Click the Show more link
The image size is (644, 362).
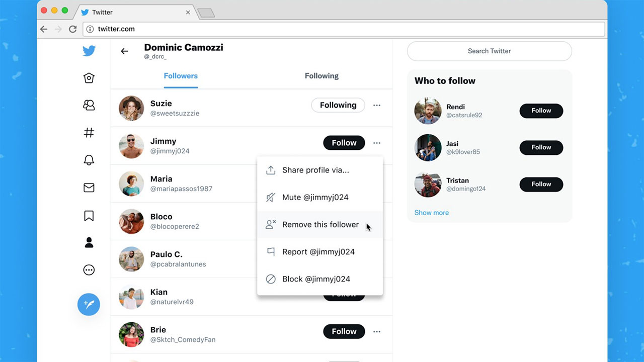432,213
